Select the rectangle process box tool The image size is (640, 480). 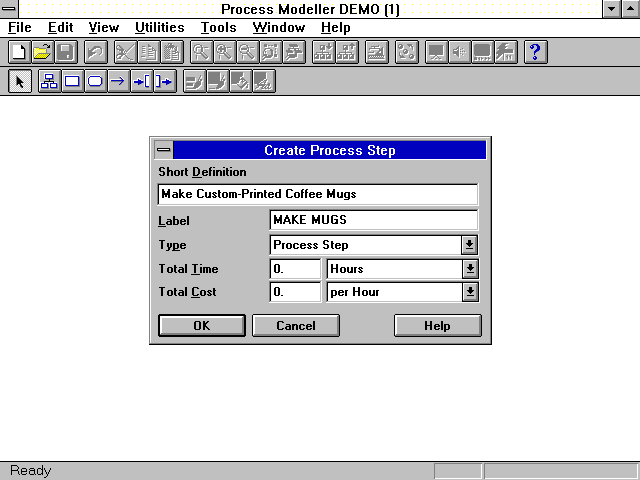pyautogui.click(x=72, y=82)
